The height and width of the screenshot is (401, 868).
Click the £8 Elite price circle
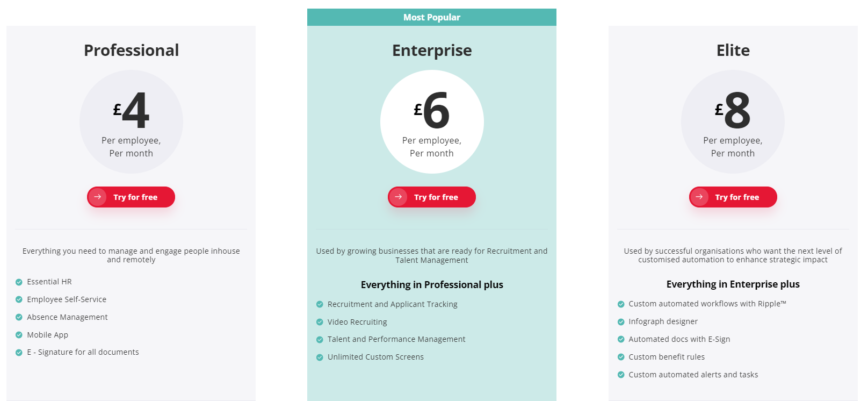[733, 121]
